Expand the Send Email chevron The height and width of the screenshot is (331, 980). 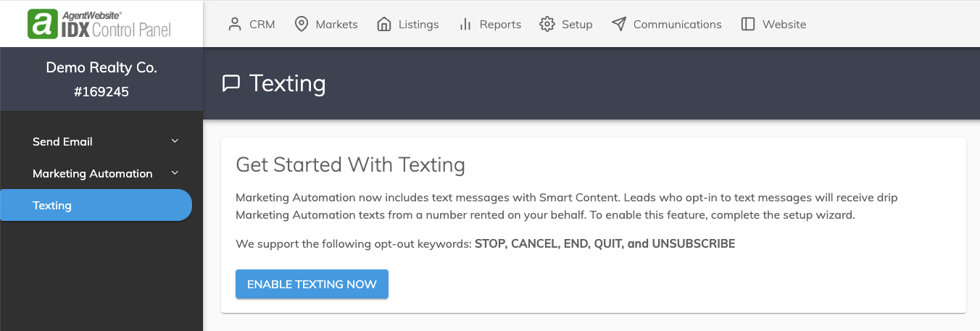pyautogui.click(x=175, y=141)
